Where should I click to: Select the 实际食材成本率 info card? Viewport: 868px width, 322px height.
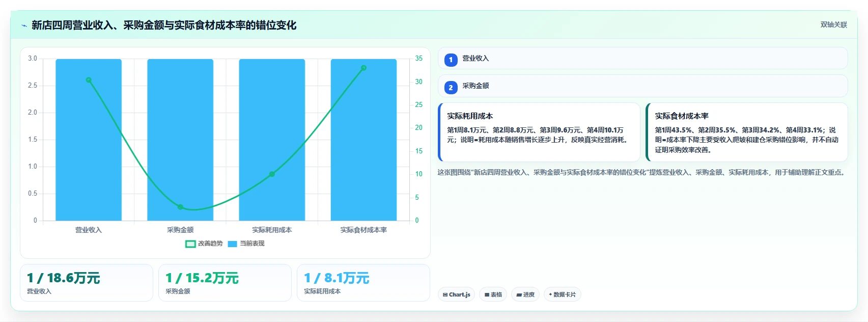pyautogui.click(x=746, y=132)
